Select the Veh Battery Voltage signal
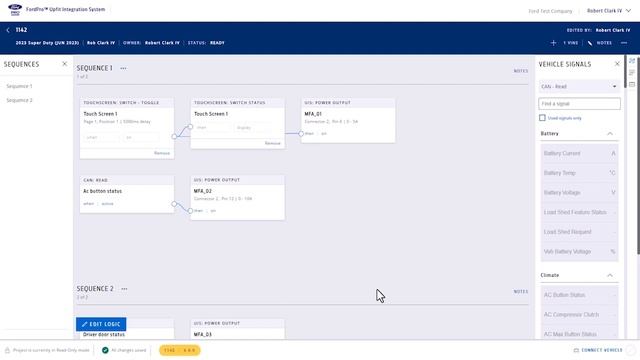Viewport: 640px width, 360px height. click(579, 251)
